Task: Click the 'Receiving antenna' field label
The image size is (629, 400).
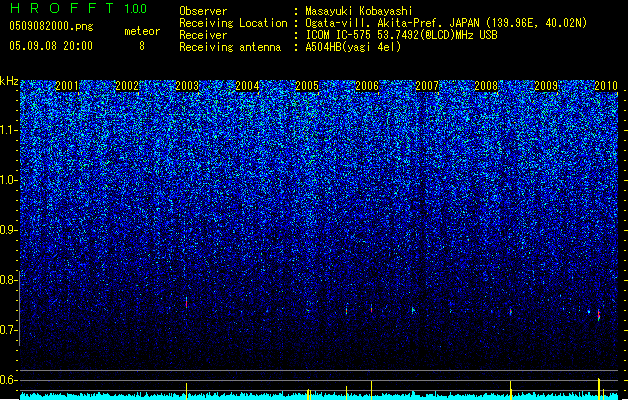Action: (x=230, y=47)
